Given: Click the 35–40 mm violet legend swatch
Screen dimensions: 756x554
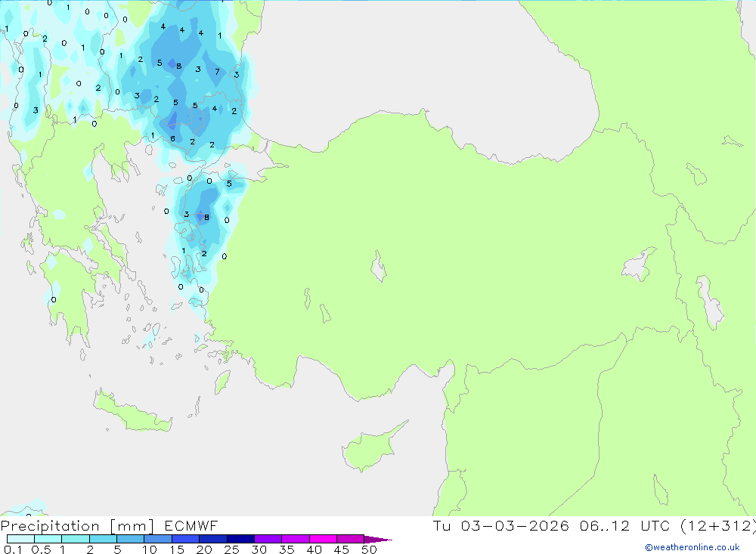Looking at the screenshot, I should coord(296,539).
